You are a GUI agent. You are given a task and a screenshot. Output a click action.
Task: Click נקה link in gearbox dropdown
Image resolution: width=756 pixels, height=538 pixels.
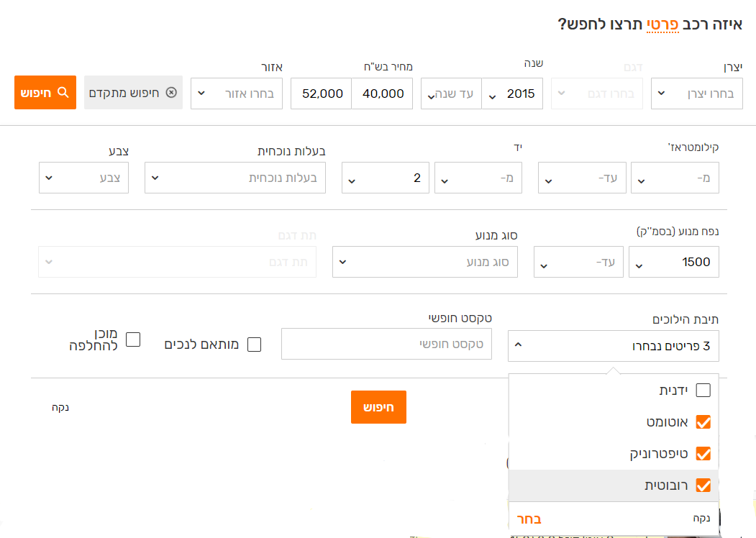(x=701, y=519)
